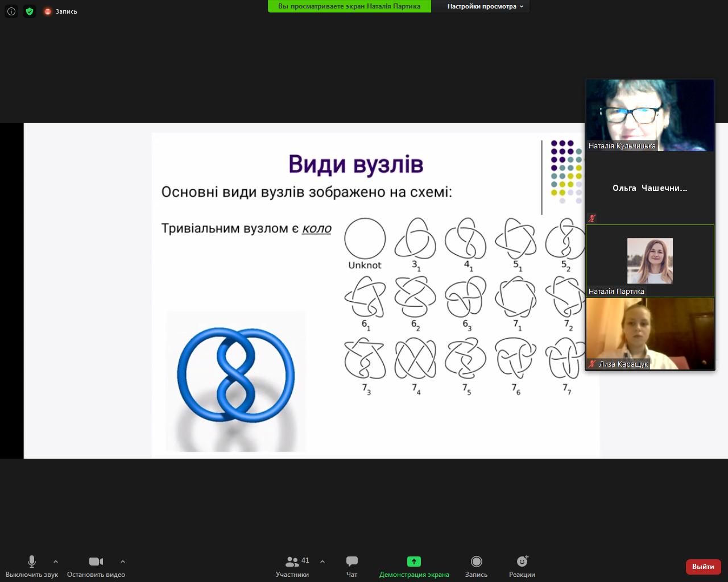Open Настройки просмотра view options menu

pyautogui.click(x=485, y=6)
